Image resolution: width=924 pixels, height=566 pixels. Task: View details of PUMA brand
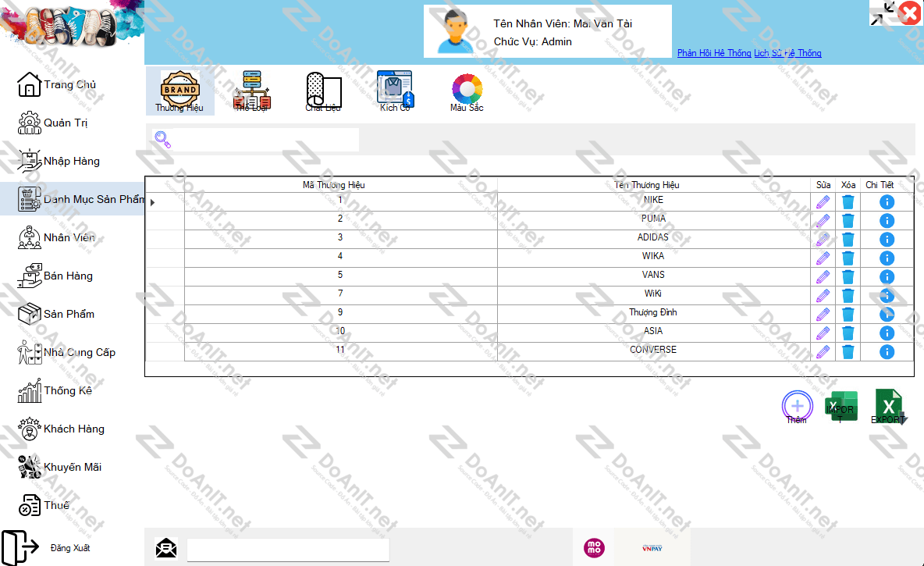click(x=887, y=220)
